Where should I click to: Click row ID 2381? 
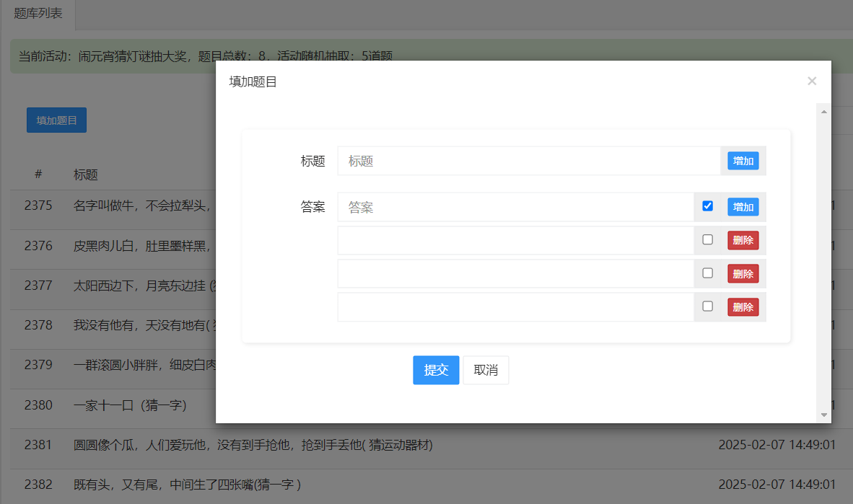(x=38, y=445)
